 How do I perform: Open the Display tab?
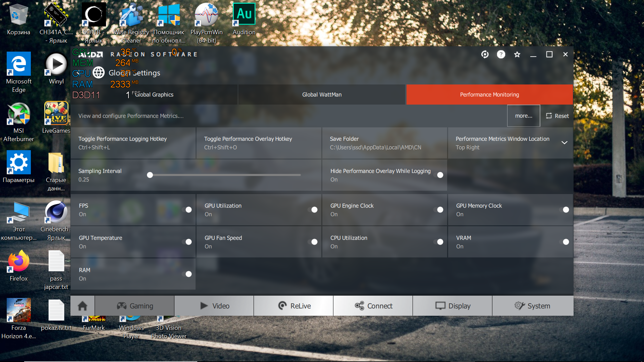click(x=453, y=306)
